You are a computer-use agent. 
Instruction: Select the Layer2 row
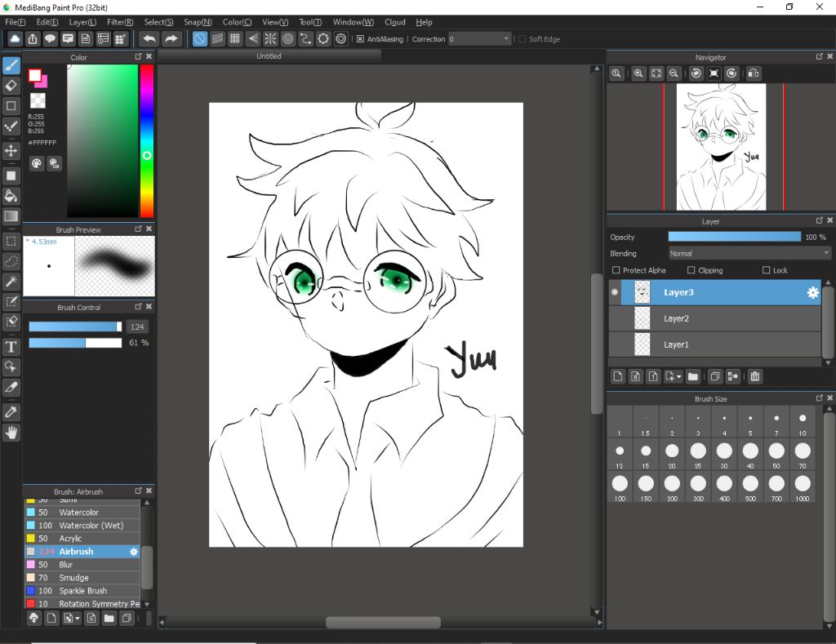pyautogui.click(x=714, y=318)
